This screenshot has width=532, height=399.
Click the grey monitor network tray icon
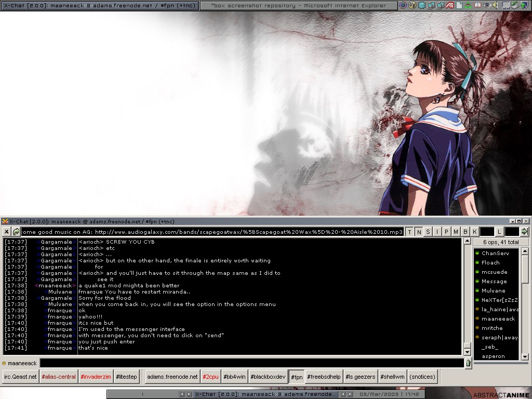point(506,5)
